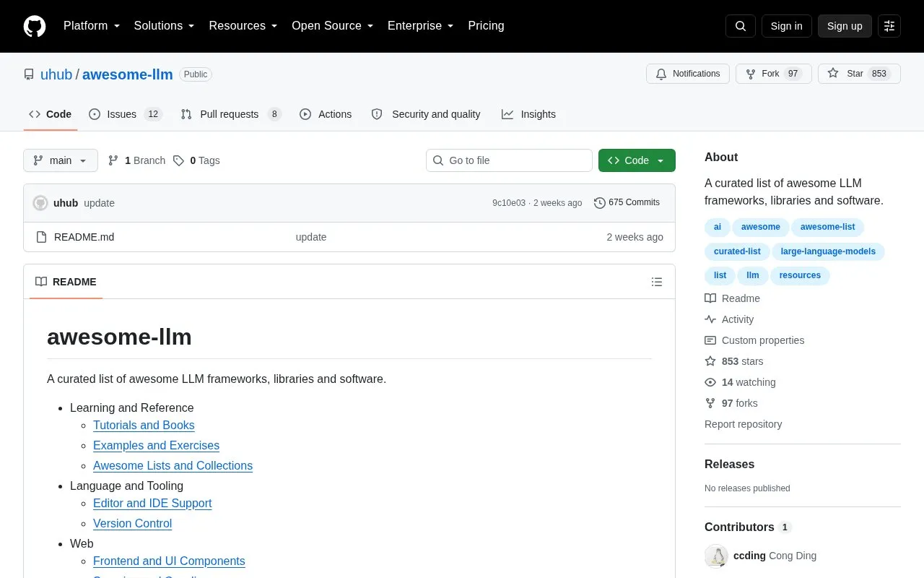Open the 9c10e03 commit hash
The image size is (924, 578).
(509, 203)
